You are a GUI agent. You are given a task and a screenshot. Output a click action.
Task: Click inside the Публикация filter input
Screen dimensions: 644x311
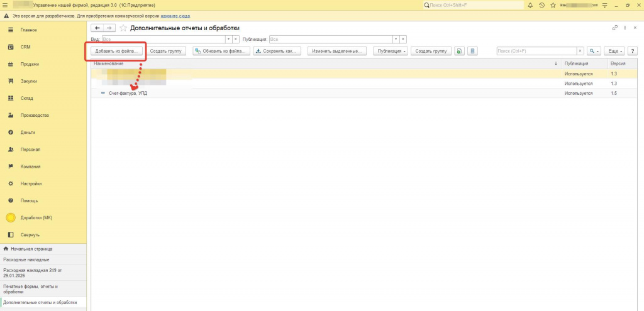pyautogui.click(x=331, y=40)
